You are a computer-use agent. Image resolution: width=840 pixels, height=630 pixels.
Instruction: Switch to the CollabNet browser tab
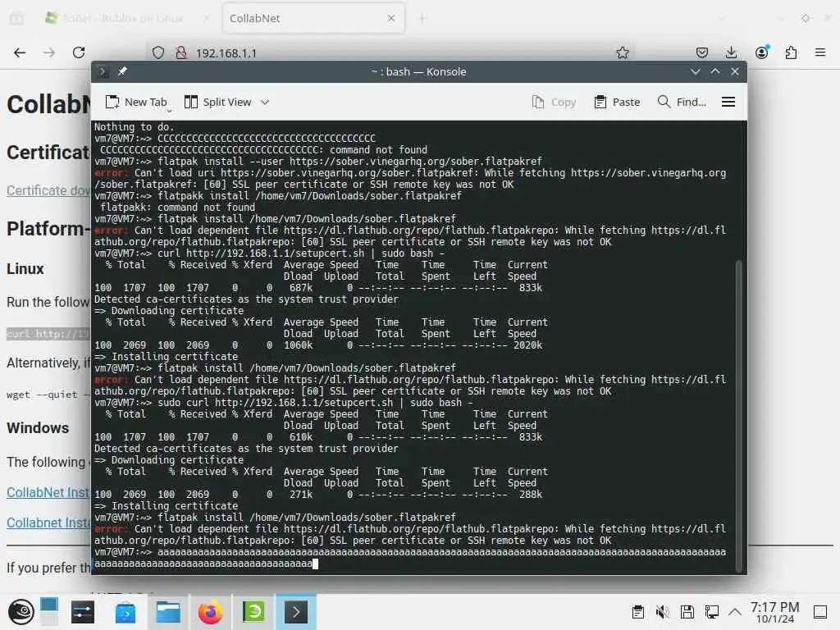click(313, 18)
